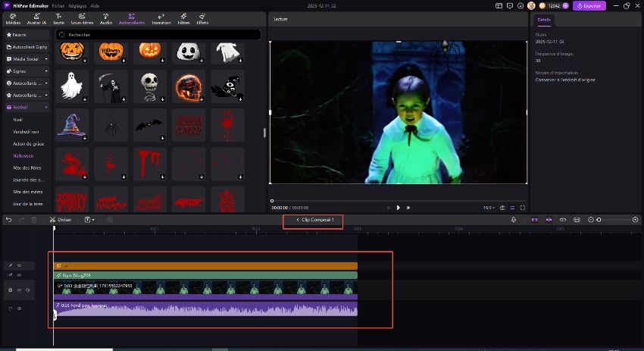Image resolution: width=644 pixels, height=351 pixels.
Task: Click the purple add-coins plus icon
Action: pos(565,6)
